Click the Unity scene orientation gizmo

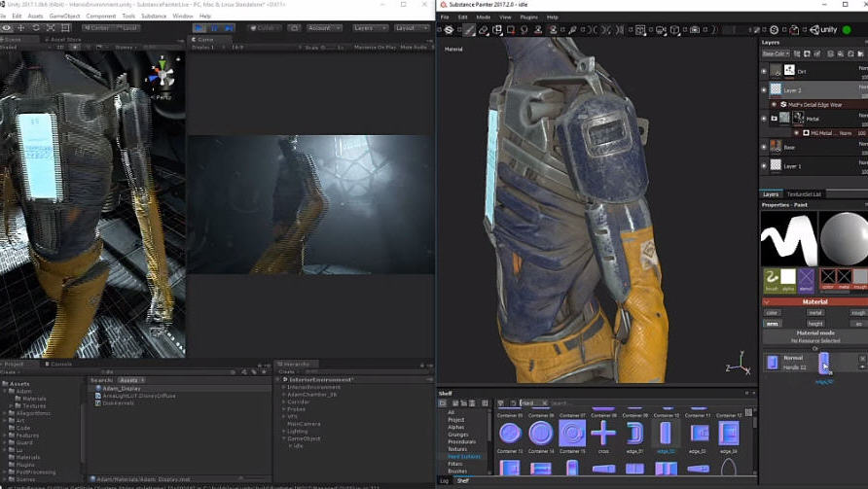click(x=163, y=75)
